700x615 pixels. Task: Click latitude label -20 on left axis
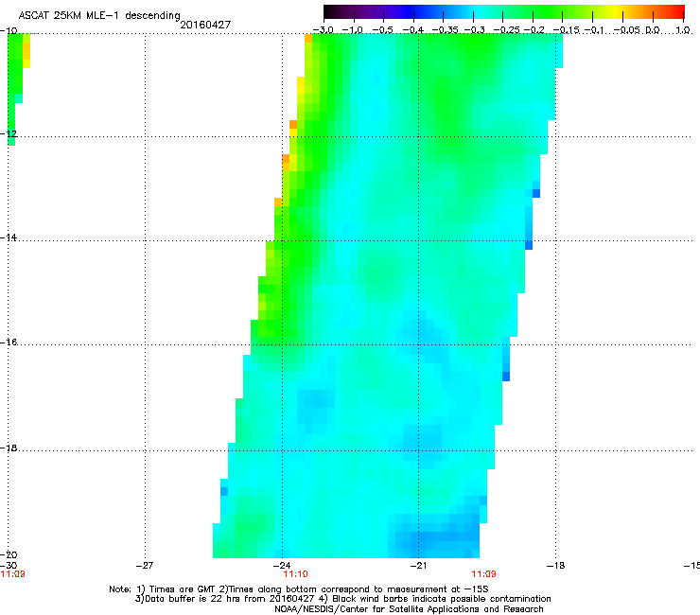pos(9,554)
